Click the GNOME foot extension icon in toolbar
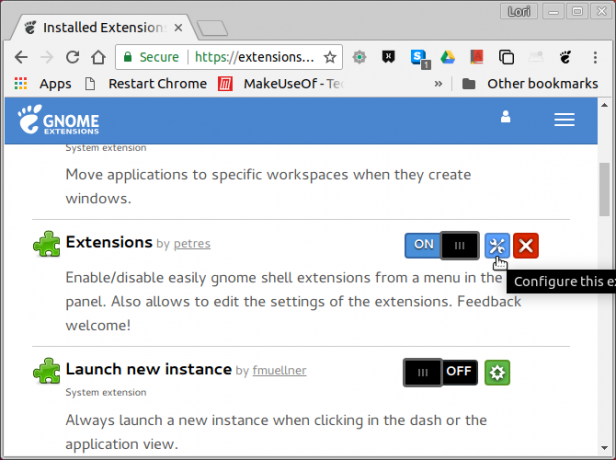Image resolution: width=616 pixels, height=460 pixels. (x=565, y=57)
